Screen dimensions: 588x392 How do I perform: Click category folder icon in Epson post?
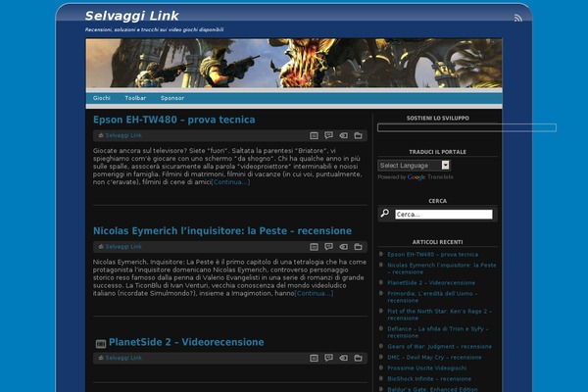(358, 136)
